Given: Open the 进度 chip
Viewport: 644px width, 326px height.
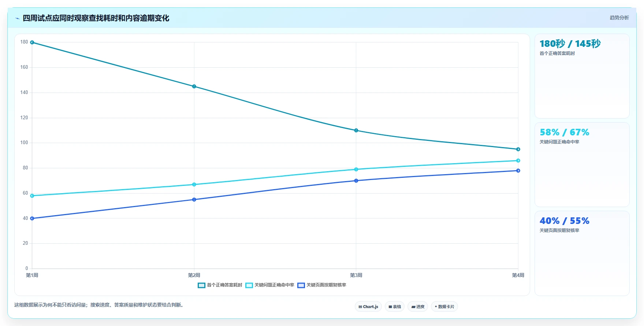Looking at the screenshot, I should tap(418, 307).
